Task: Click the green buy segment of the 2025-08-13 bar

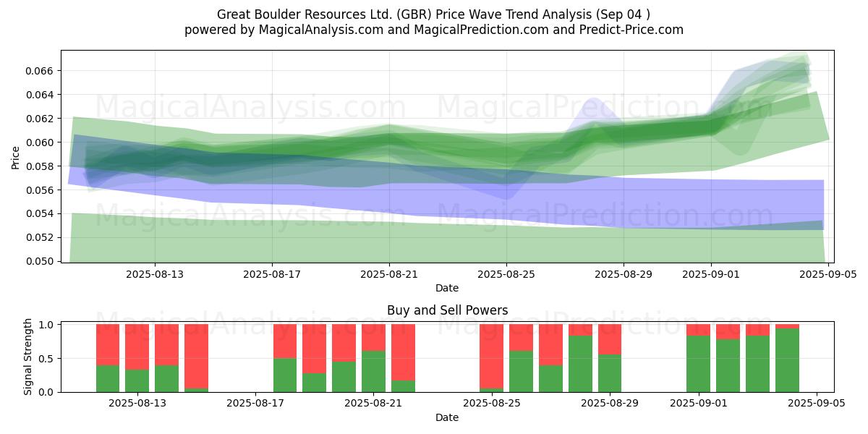Action: click(x=137, y=381)
